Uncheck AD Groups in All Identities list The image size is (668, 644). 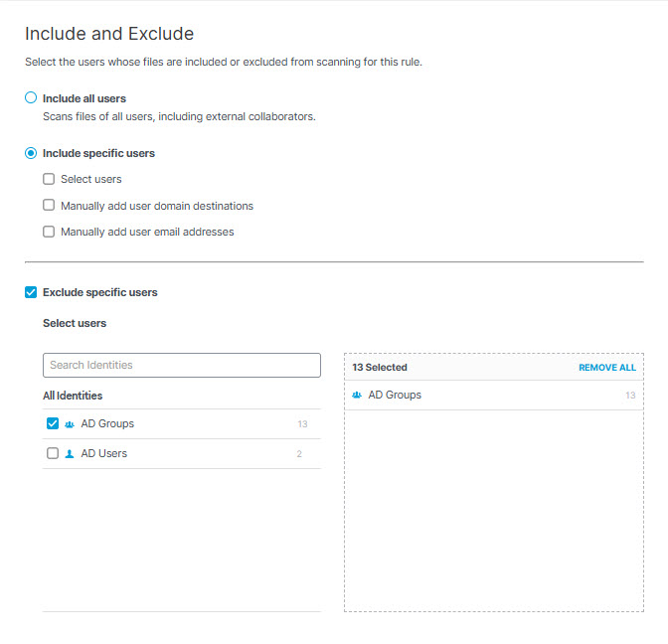(x=53, y=423)
